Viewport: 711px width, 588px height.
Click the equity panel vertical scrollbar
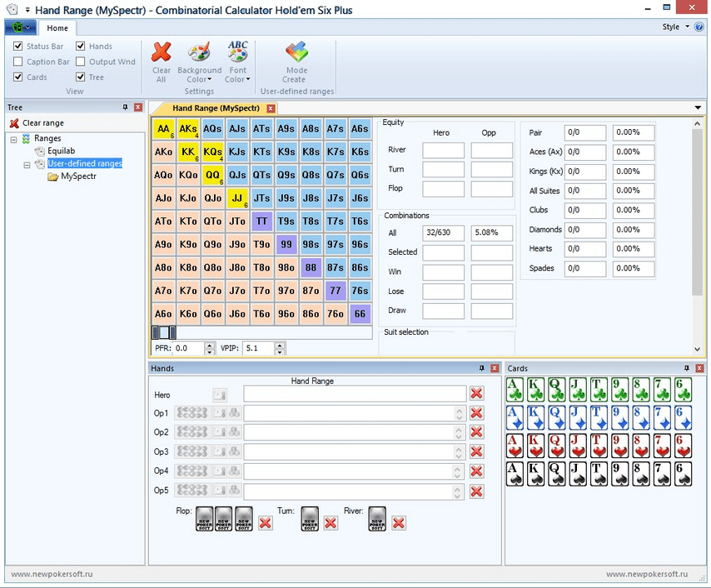[x=698, y=237]
